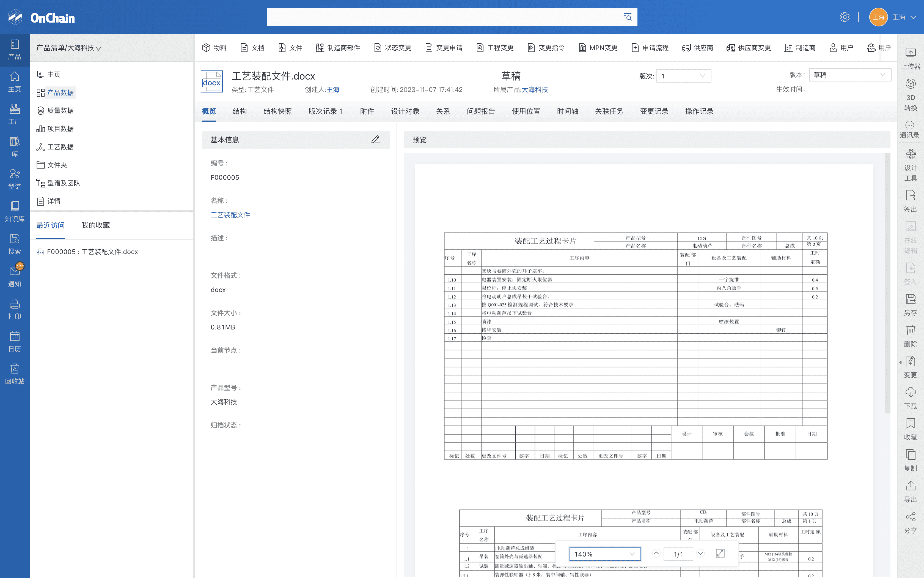Open the 140% zoom dropdown
Viewport: 924px width, 578px height.
[605, 554]
